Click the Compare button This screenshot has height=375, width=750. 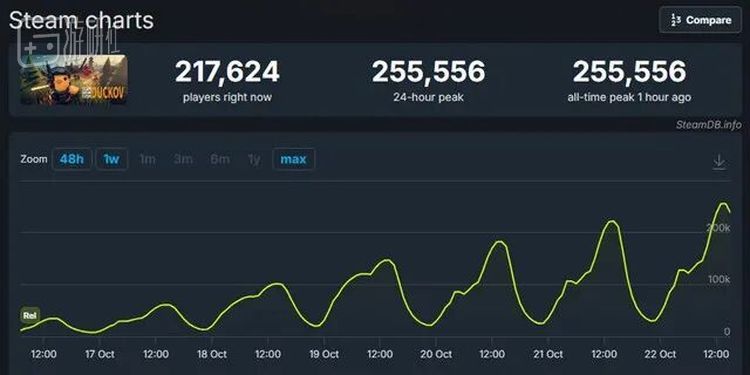pos(700,20)
